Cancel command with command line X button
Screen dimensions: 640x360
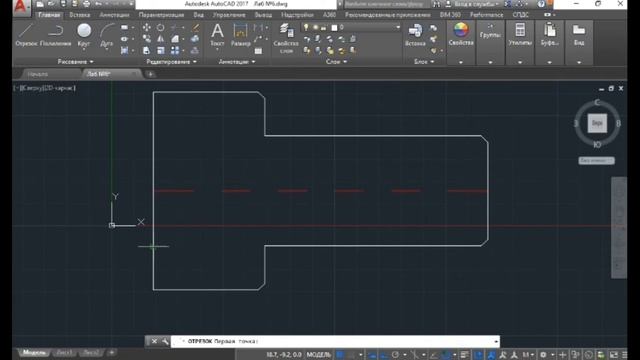[154, 341]
